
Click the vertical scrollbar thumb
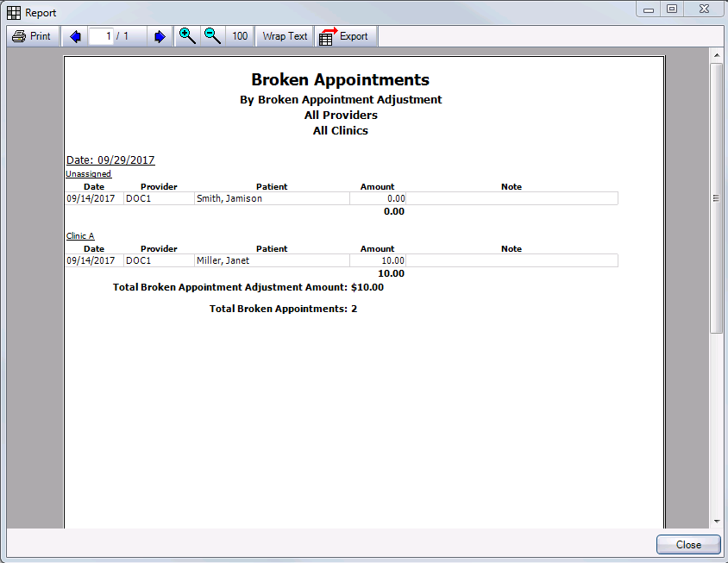pos(717,198)
